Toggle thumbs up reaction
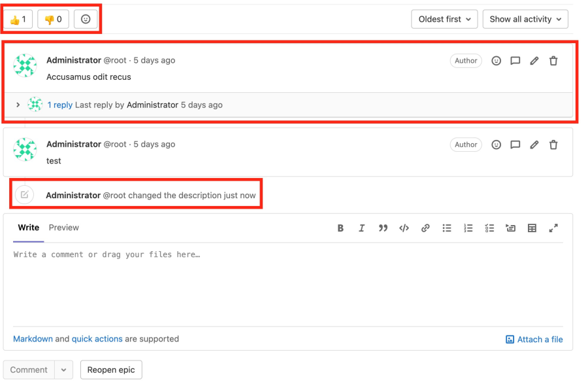 (18, 20)
